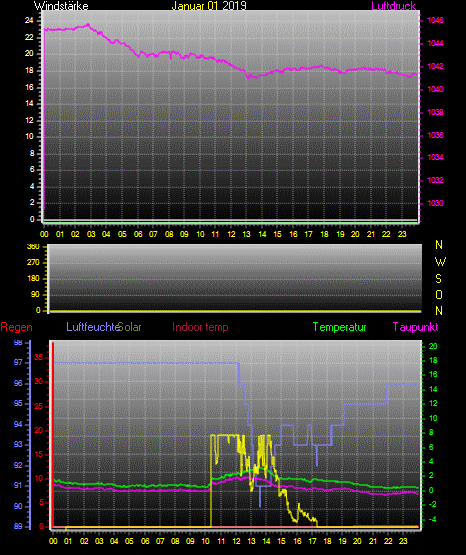The height and width of the screenshot is (555, 466).
Task: Click the 360 degree wind direction tick
Action: coord(33,247)
